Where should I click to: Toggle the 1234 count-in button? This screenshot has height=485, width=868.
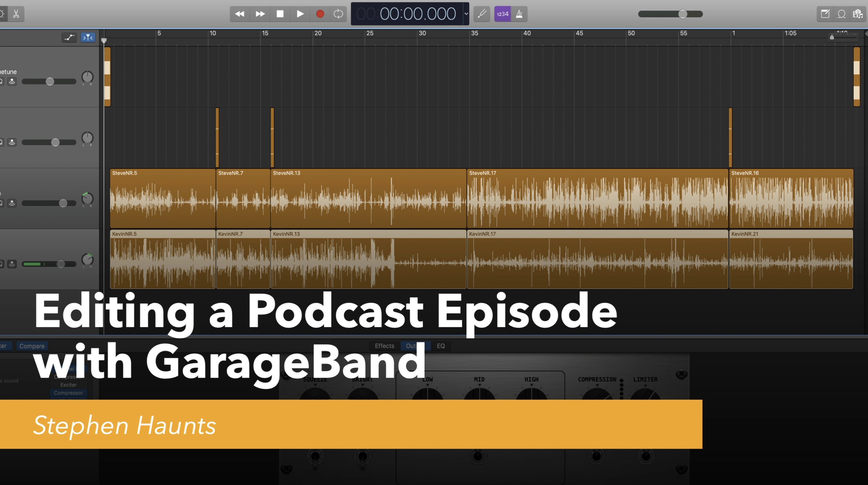(502, 14)
